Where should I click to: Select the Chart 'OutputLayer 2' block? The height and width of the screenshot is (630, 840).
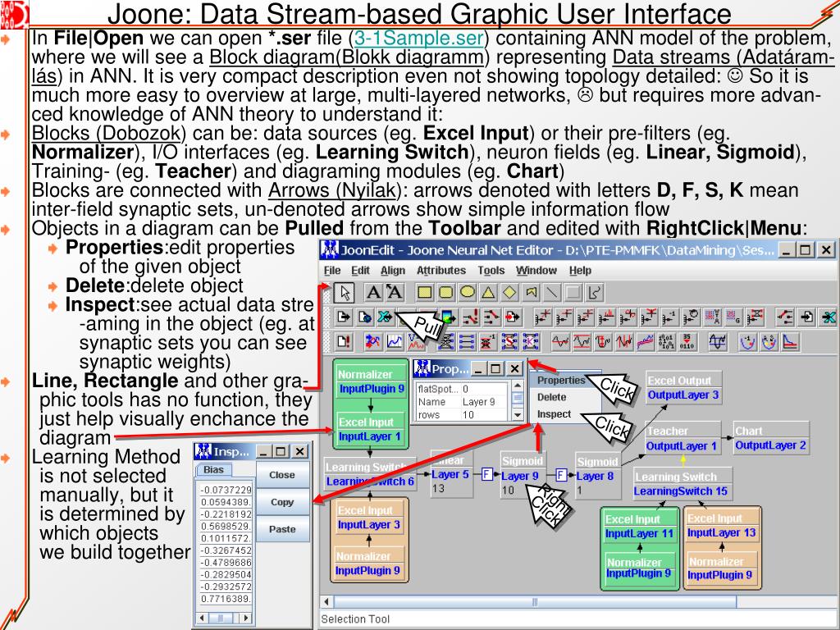click(x=771, y=438)
